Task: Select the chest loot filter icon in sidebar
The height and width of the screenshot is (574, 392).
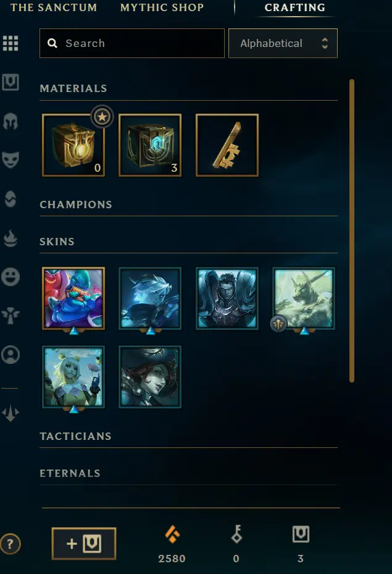Action: tap(10, 82)
